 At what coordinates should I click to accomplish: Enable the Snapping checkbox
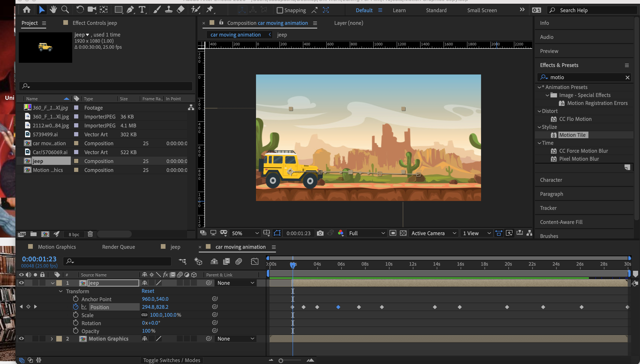point(280,10)
